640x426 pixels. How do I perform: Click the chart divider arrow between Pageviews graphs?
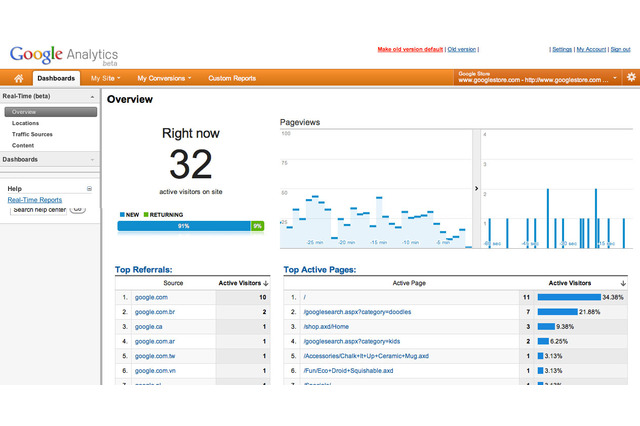coord(476,188)
